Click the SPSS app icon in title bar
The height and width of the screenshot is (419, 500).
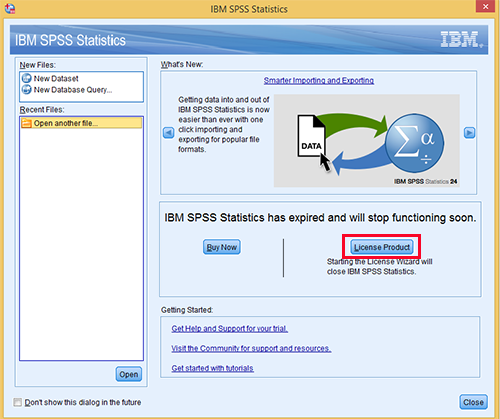[10, 9]
